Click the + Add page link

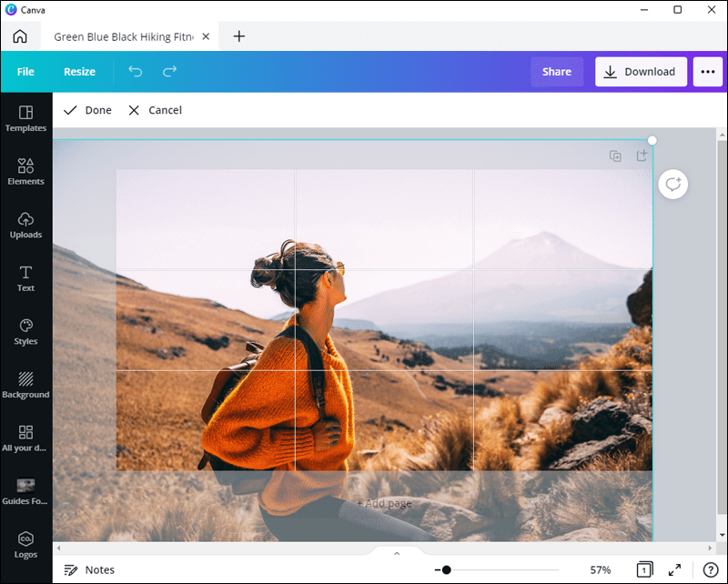tap(384, 503)
